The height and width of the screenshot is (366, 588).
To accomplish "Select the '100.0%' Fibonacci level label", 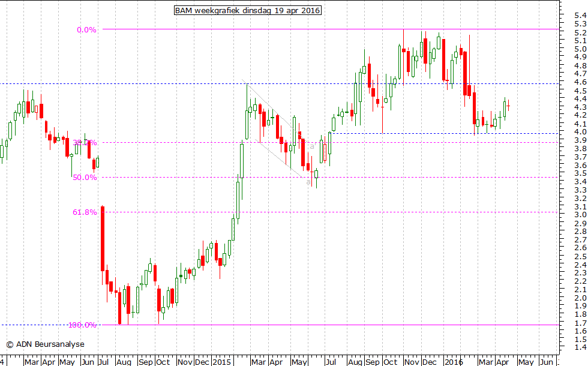I will (x=82, y=325).
